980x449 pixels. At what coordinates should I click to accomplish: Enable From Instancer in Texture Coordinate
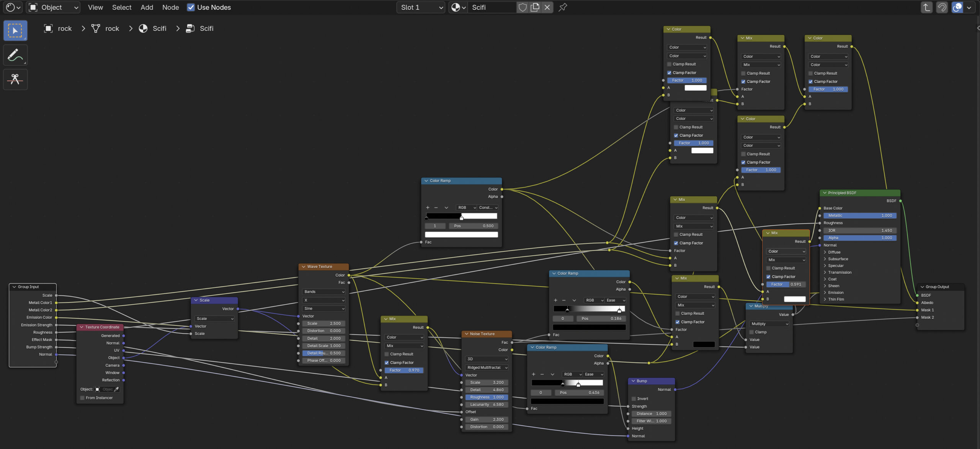point(82,398)
